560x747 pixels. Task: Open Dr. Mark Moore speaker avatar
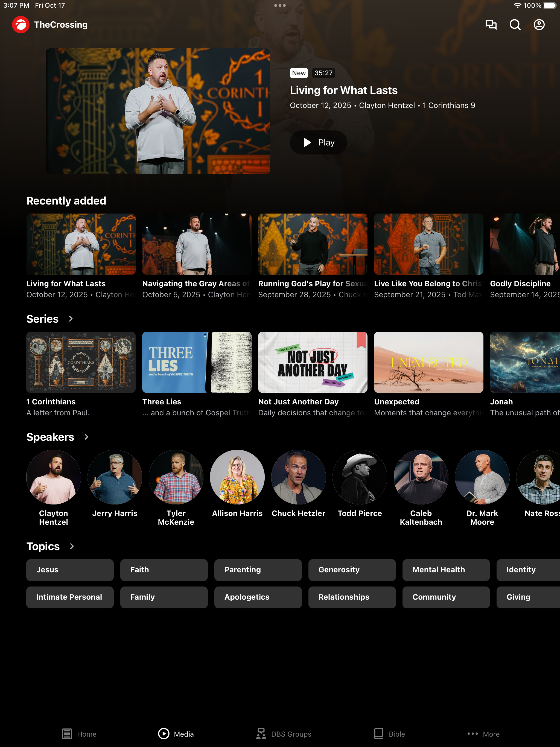point(482,477)
